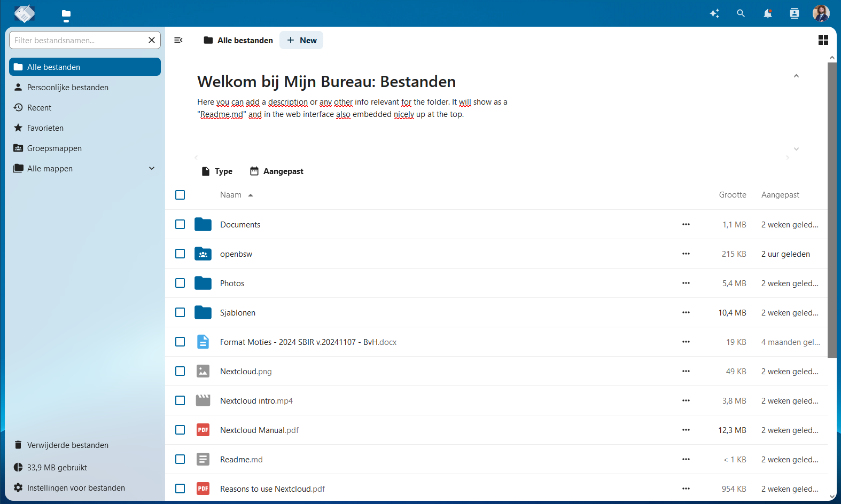Open the New file menu

tap(301, 40)
